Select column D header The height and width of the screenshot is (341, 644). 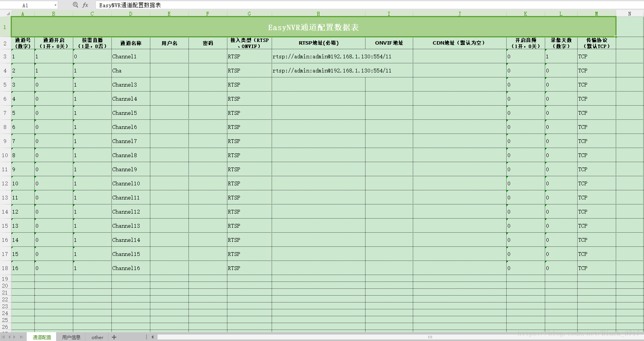[x=130, y=14]
